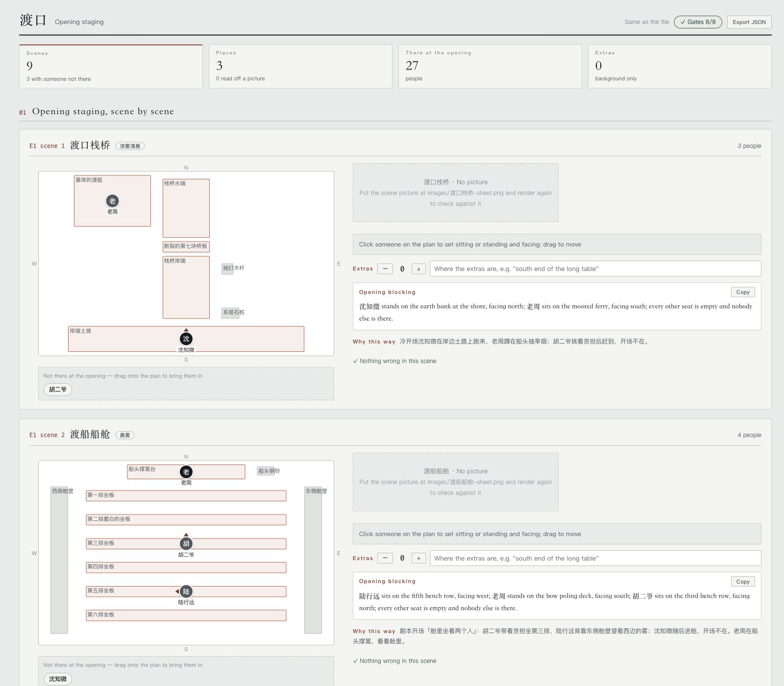
Task: Click the '3 people' count for scene 1
Action: [x=749, y=146]
